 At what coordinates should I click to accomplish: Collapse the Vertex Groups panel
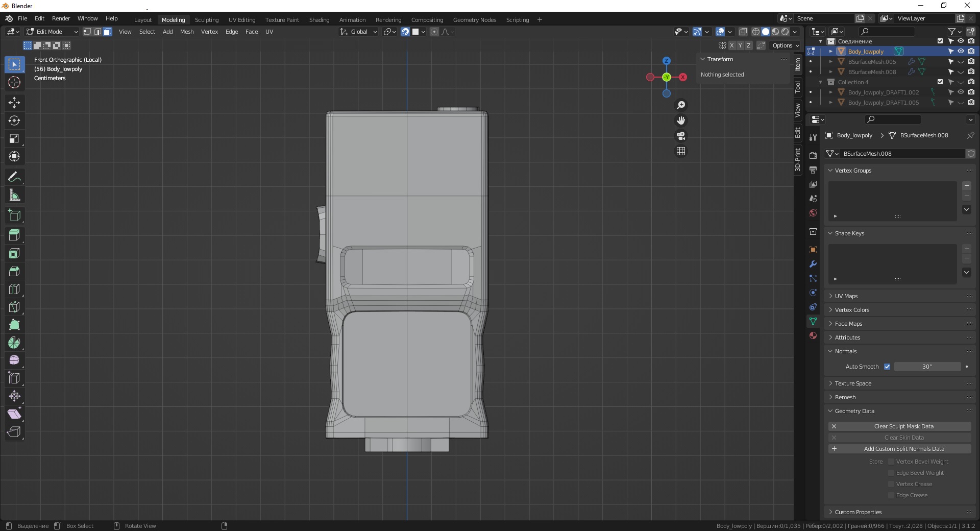pyautogui.click(x=853, y=171)
